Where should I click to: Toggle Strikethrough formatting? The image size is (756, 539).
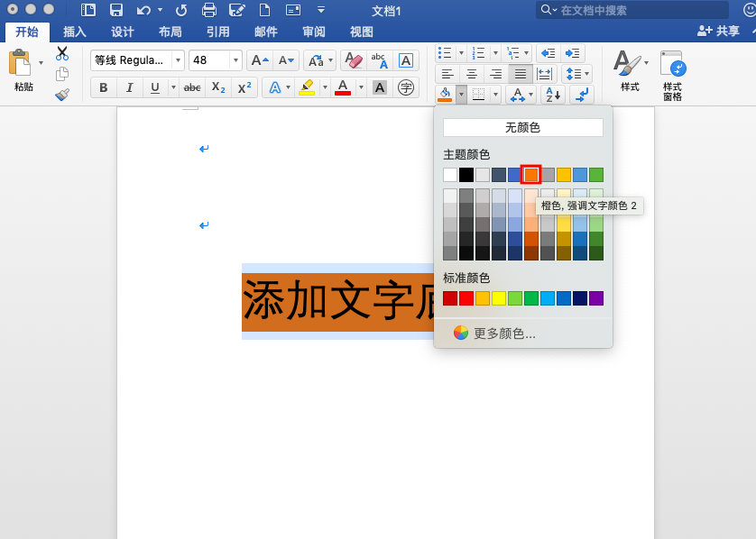(x=192, y=87)
